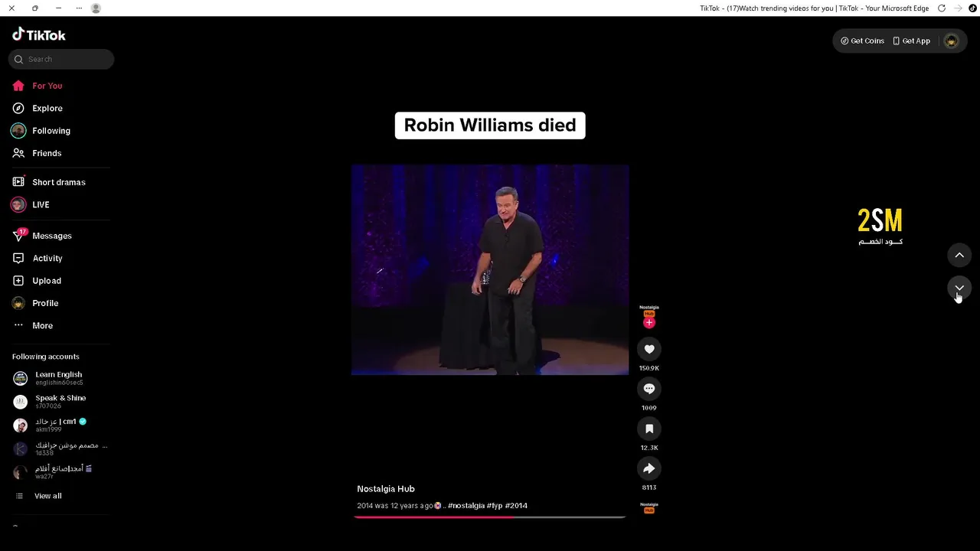
Task: Go to the Following feed
Action: tap(51, 131)
